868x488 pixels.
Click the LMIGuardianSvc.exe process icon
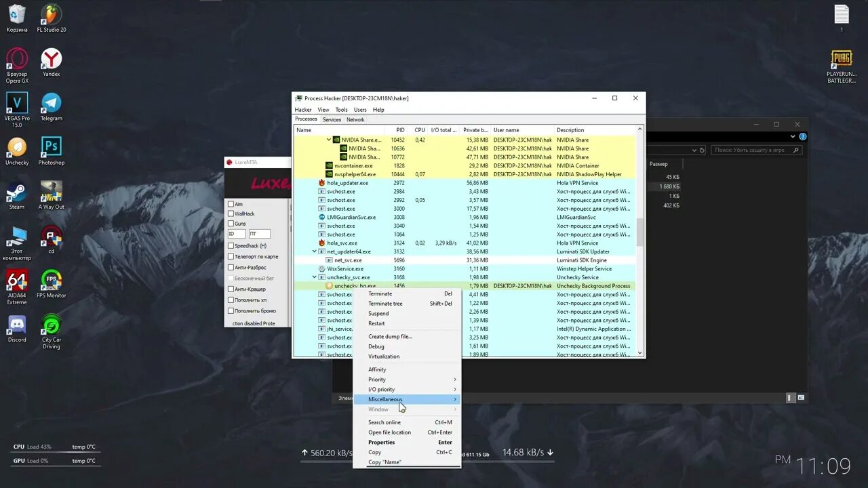click(x=322, y=217)
